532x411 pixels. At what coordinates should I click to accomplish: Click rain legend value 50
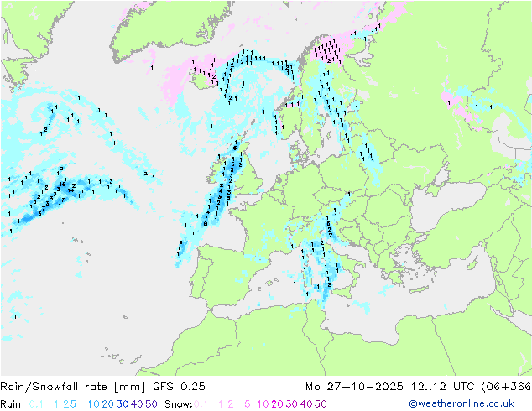(x=151, y=404)
